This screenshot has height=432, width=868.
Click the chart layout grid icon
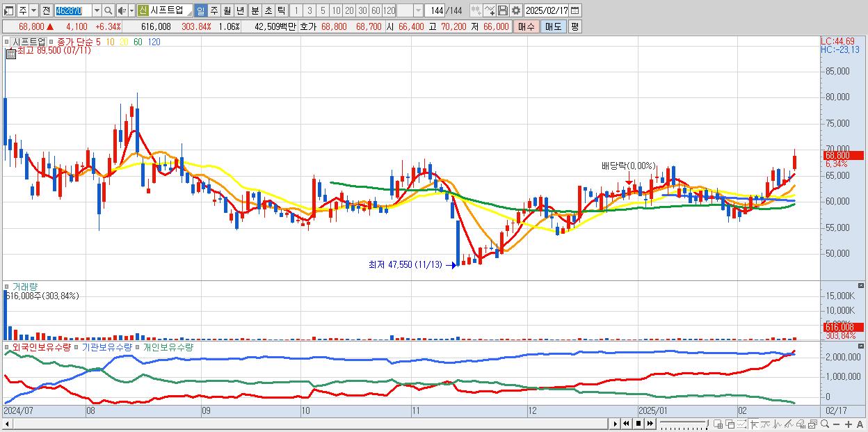pyautogui.click(x=718, y=424)
